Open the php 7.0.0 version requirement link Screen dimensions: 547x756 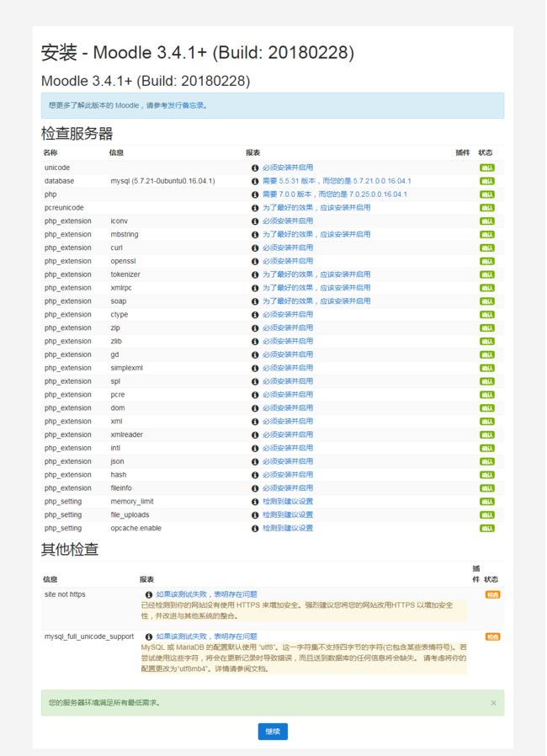(x=335, y=194)
